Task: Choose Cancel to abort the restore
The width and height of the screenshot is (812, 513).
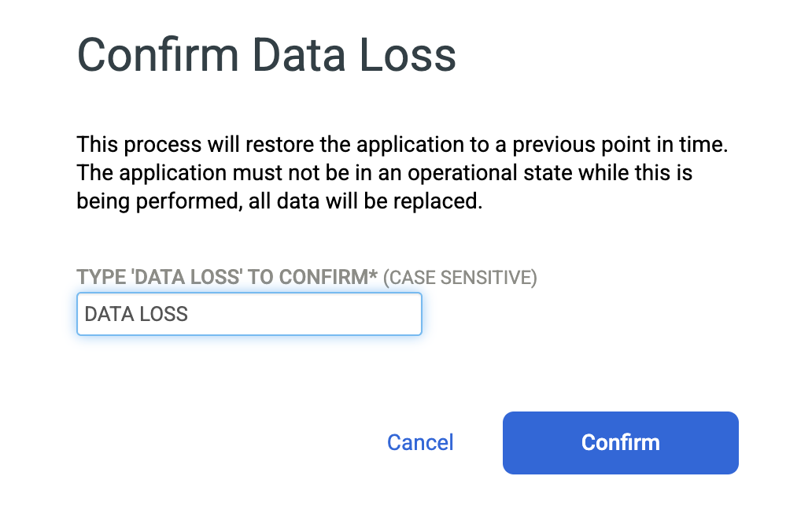Action: (419, 442)
